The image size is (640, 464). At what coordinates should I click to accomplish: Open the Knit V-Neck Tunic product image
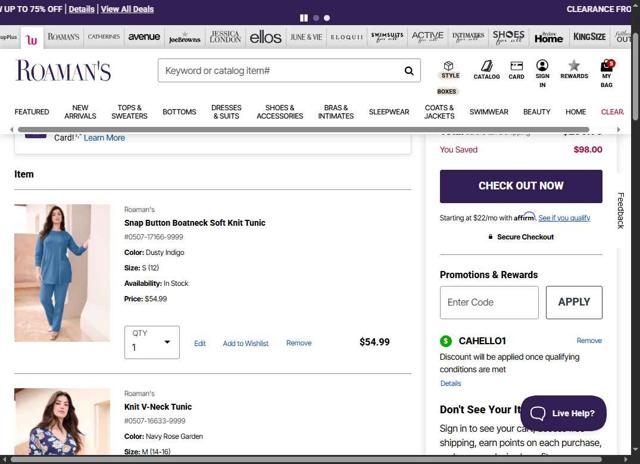click(x=62, y=422)
